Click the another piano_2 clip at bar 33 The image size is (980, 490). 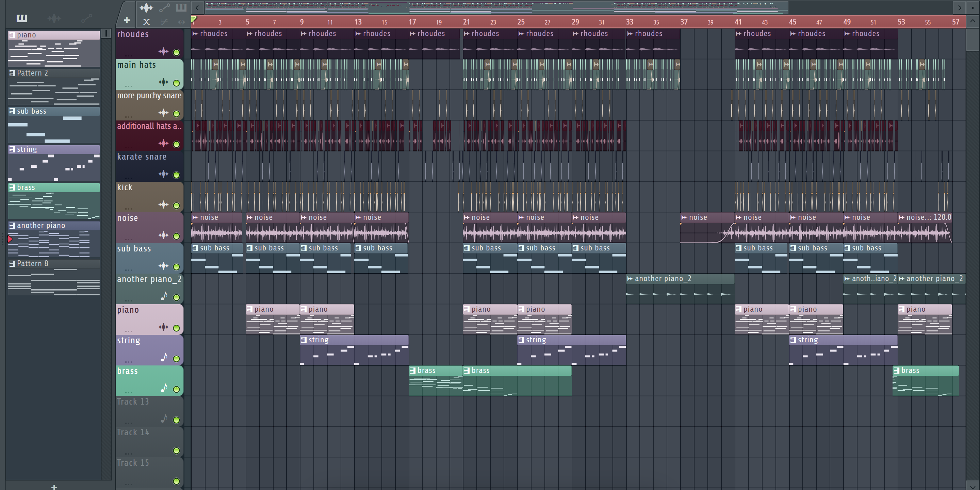(x=680, y=288)
